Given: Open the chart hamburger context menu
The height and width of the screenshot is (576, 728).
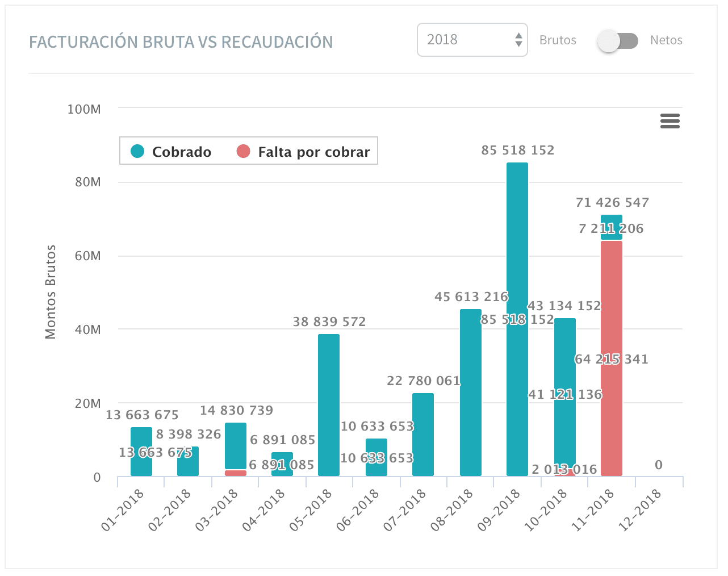Looking at the screenshot, I should coord(670,121).
